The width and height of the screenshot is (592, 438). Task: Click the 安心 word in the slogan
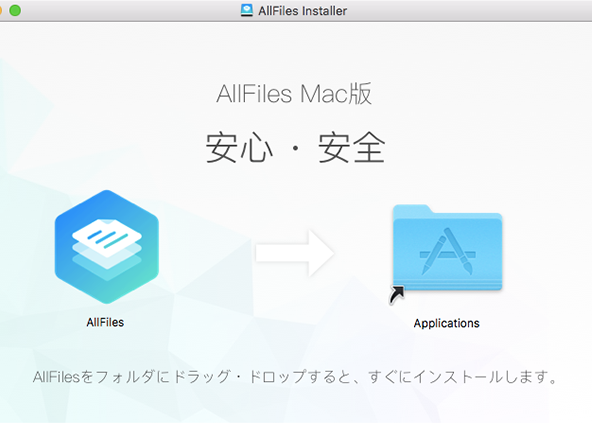(239, 147)
